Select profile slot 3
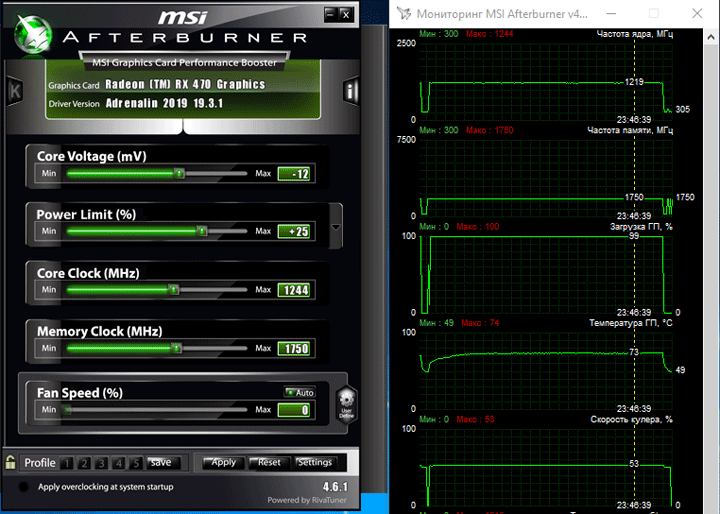Screen dimensions: 720x514 point(101,463)
